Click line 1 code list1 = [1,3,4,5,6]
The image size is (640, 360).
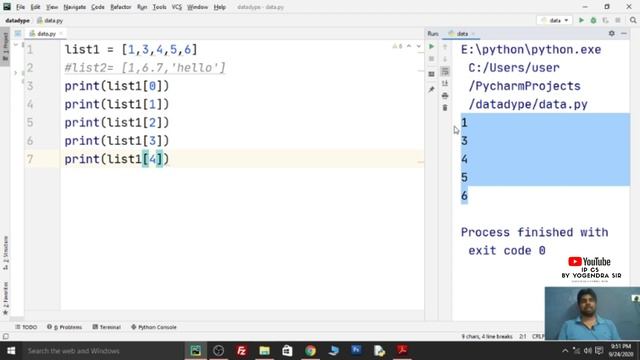click(131, 50)
